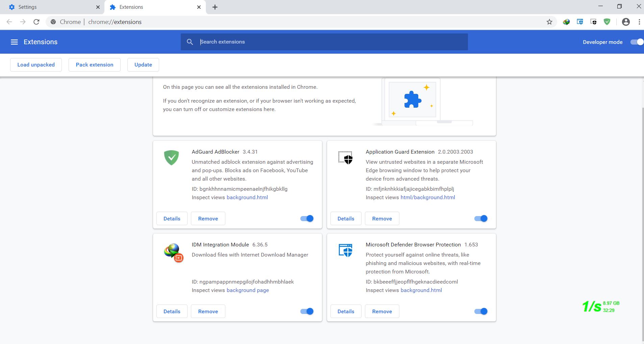The width and height of the screenshot is (644, 344).
Task: Remove IDM Integration Module
Action: [x=208, y=311]
